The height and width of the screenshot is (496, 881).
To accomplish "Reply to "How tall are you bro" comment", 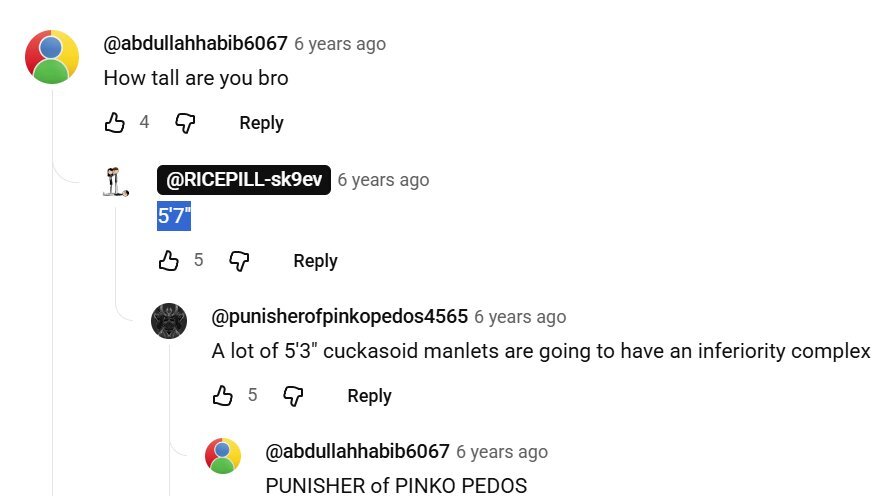I will coord(261,122).
